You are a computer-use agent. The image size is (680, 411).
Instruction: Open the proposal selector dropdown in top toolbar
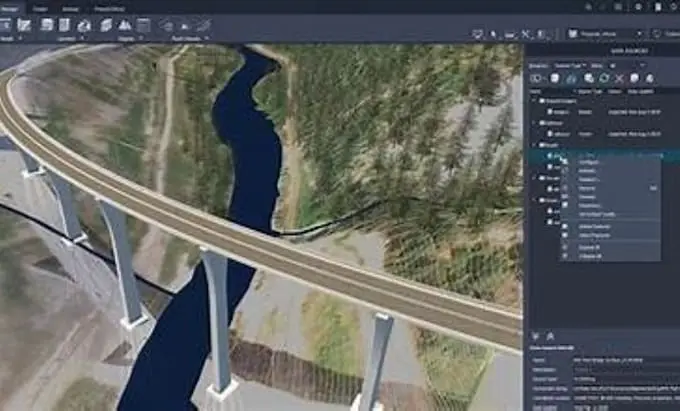[605, 34]
